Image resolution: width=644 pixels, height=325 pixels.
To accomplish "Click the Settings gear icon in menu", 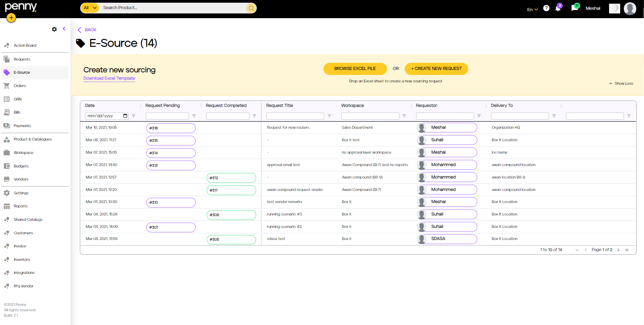I will point(7,193).
